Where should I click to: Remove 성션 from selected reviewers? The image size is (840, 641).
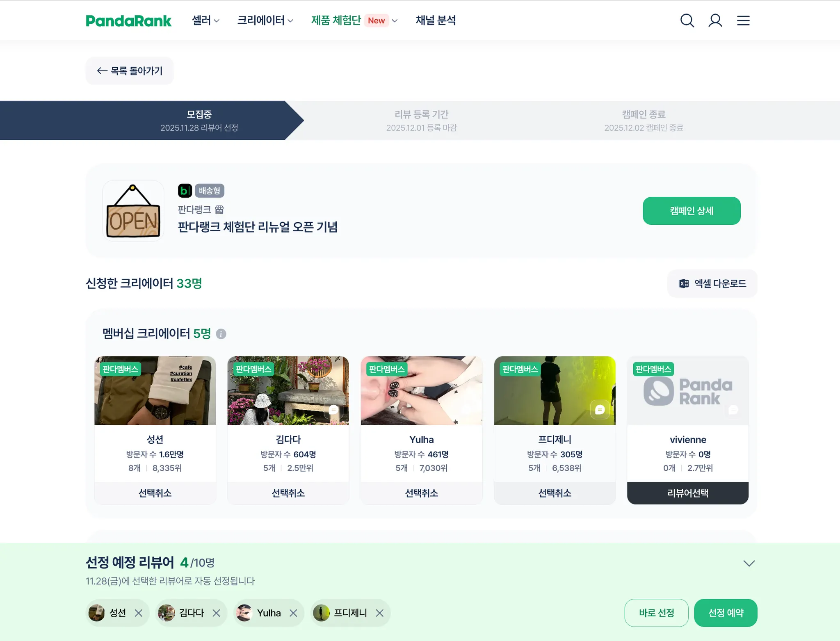pos(139,613)
